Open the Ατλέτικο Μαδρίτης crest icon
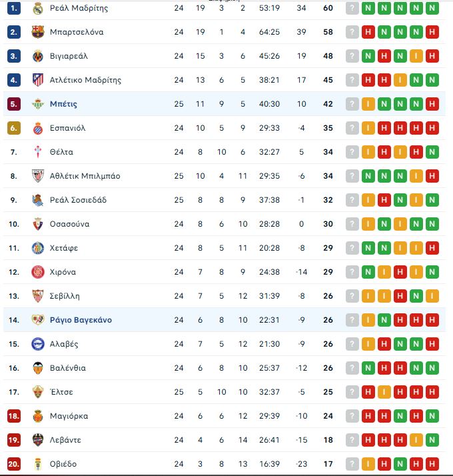The image size is (453, 476). [38, 80]
